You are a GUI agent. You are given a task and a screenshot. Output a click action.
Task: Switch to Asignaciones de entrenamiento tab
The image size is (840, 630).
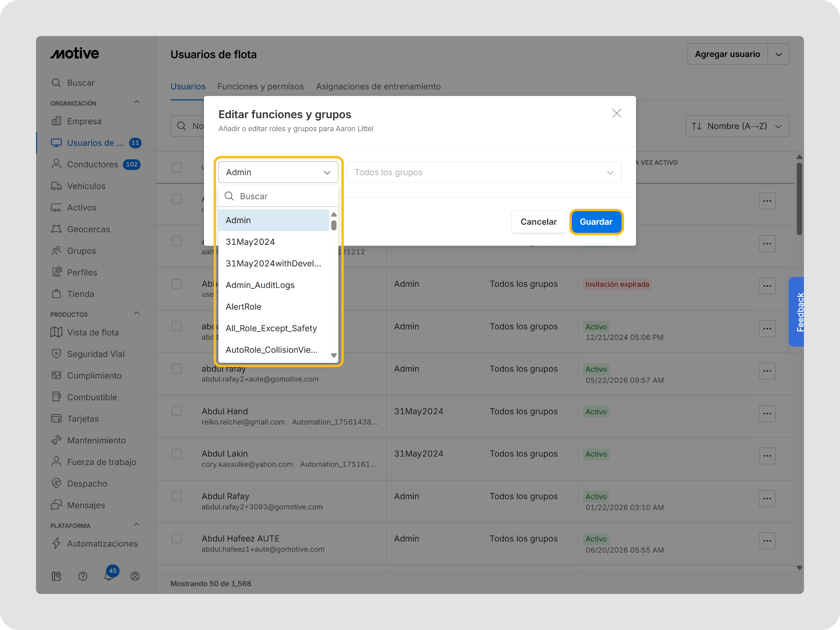(378, 87)
